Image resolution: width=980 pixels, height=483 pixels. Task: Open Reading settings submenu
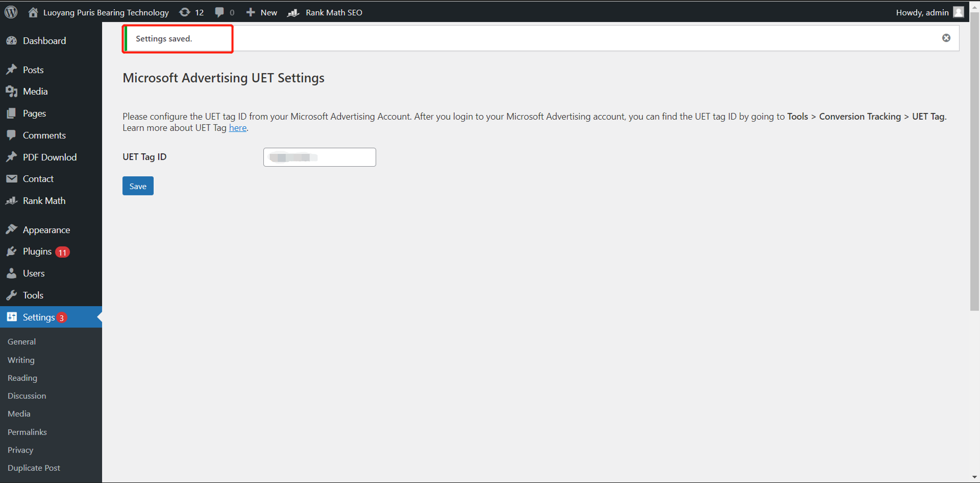[x=22, y=378]
